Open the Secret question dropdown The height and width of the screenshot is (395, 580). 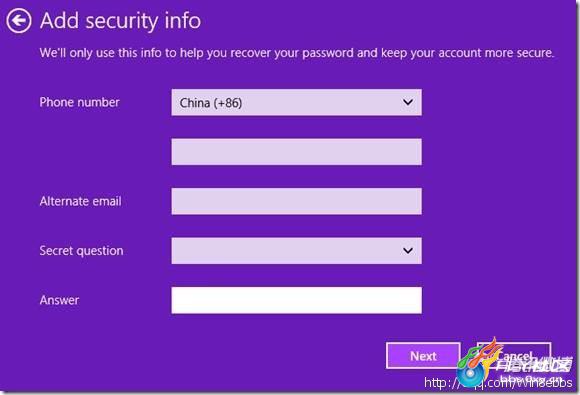296,251
